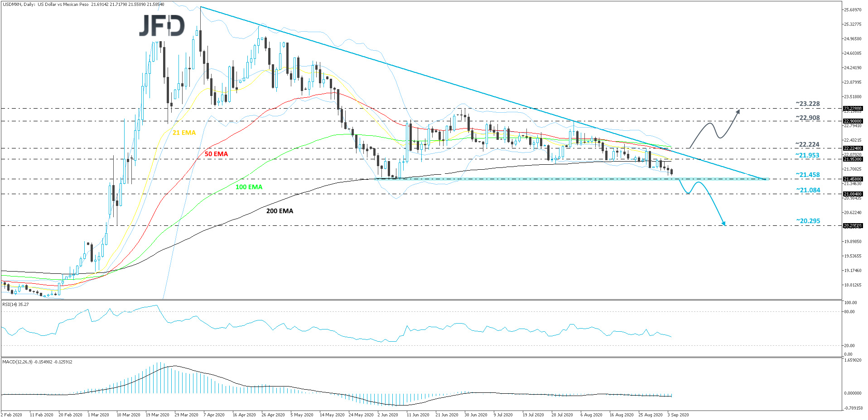Select the black 200 EMA label
868x420 pixels.
[280, 211]
